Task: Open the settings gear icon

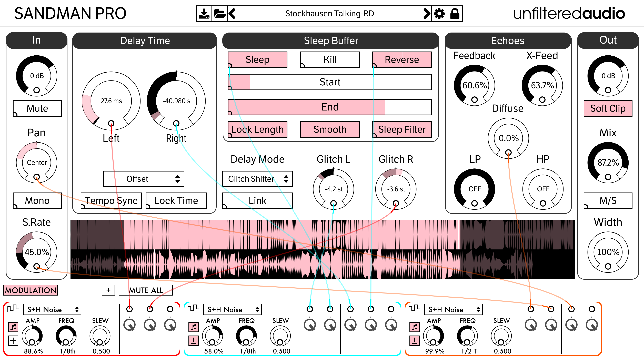Action: coord(439,14)
